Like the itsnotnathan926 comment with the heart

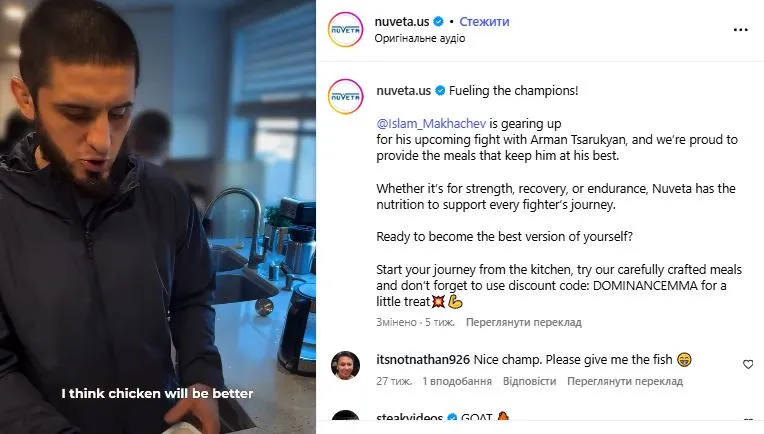[x=747, y=364]
